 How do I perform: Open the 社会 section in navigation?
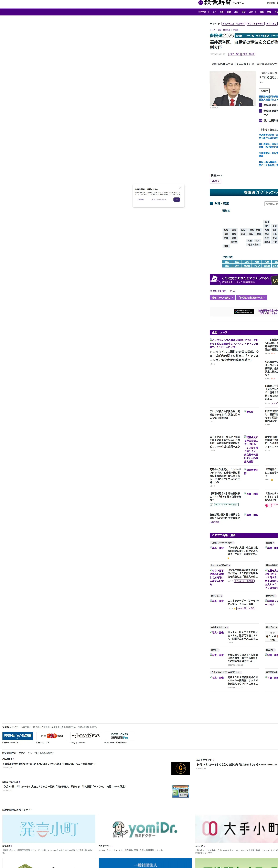point(229,12)
